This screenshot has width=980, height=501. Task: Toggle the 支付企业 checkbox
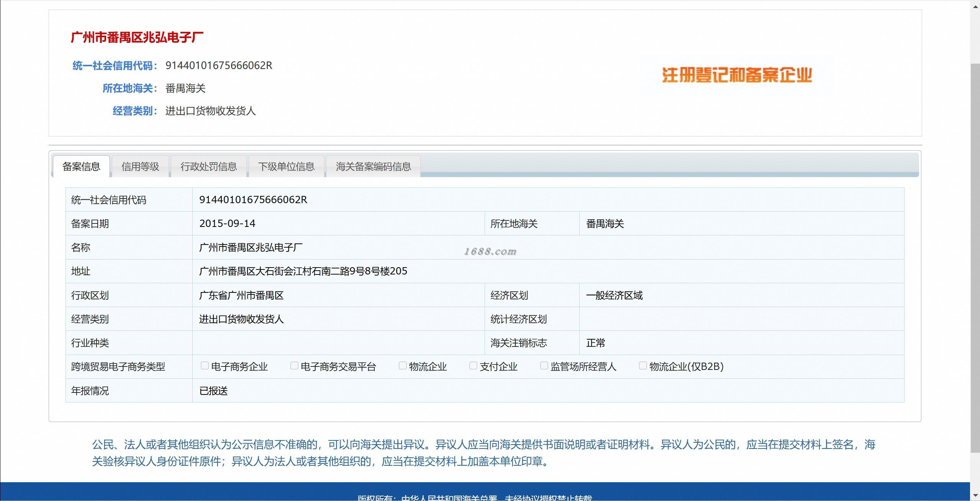coord(473,366)
